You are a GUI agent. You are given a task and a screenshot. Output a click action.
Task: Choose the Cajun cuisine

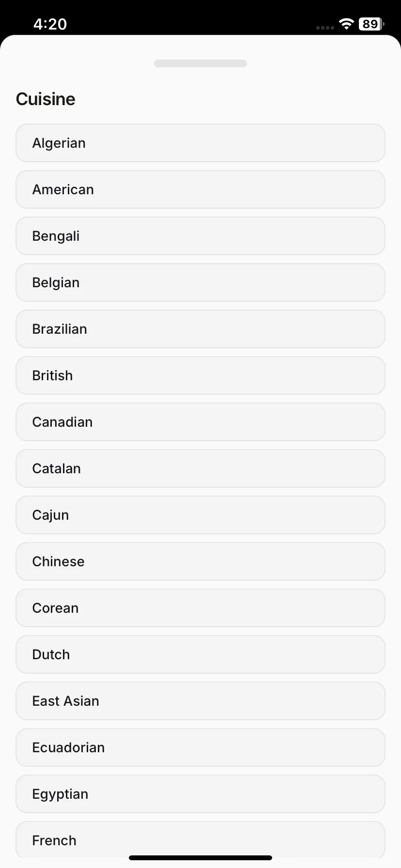click(200, 515)
